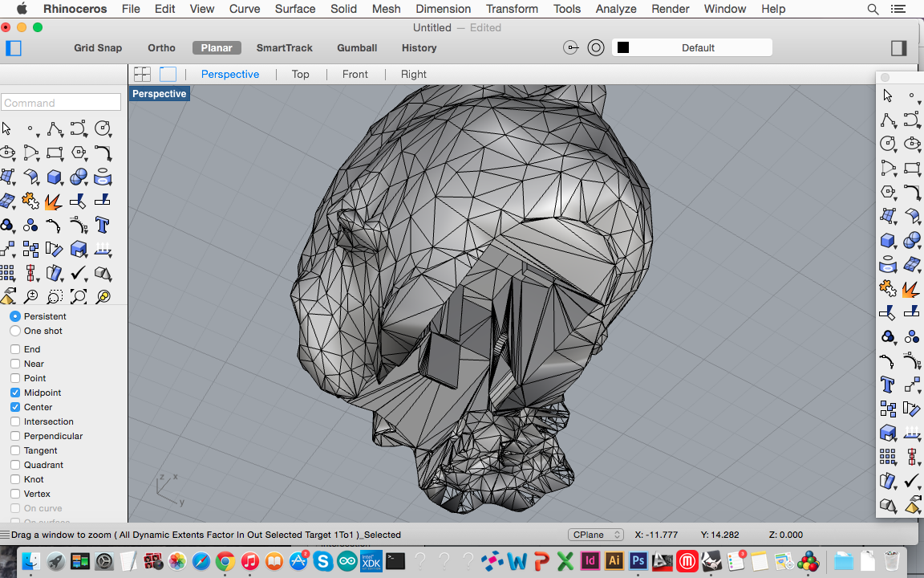Toggle the right sidebar panel icon
The width and height of the screenshot is (924, 578).
coord(898,48)
